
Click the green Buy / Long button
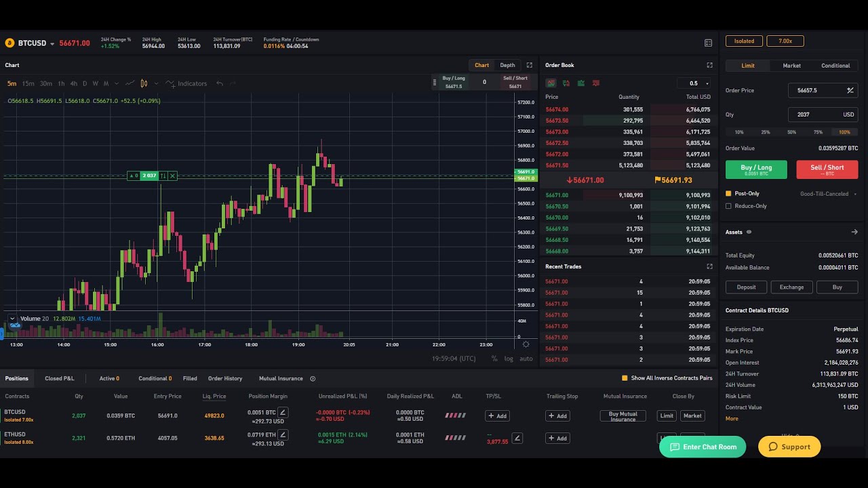(x=756, y=169)
